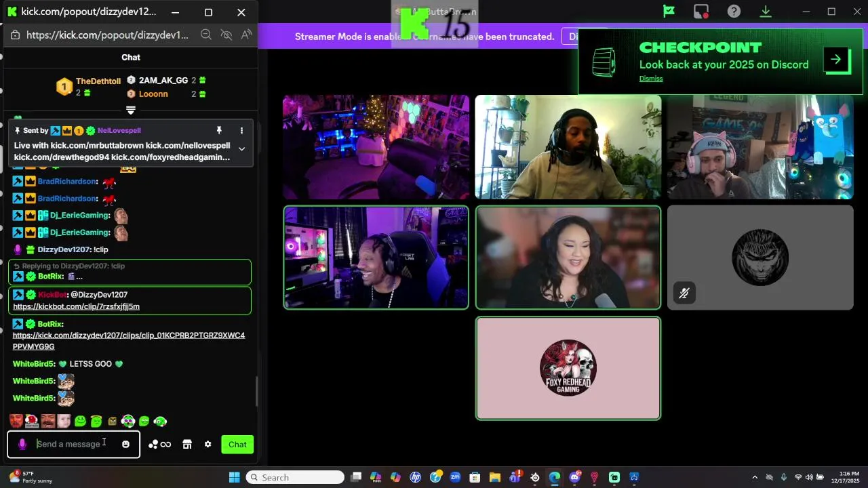Click TheDethtoll top gifter name
Image resolution: width=868 pixels, height=488 pixels.
click(98, 81)
